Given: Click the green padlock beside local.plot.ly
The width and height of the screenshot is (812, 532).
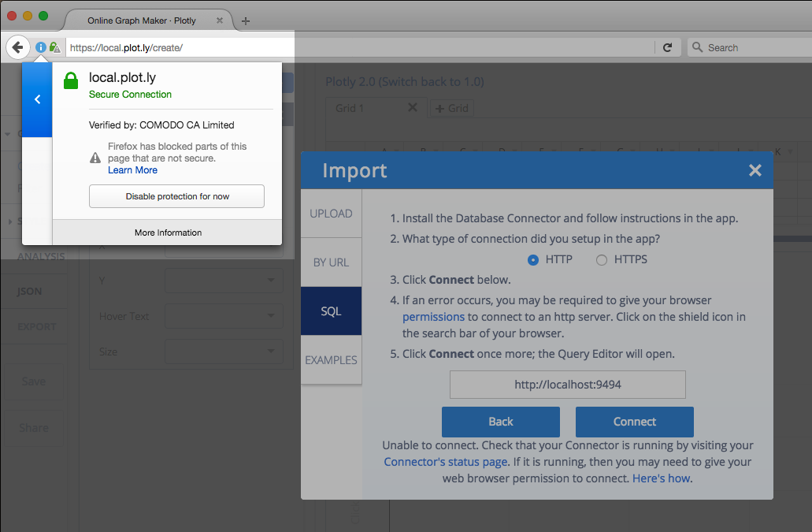Looking at the screenshot, I should [71, 81].
